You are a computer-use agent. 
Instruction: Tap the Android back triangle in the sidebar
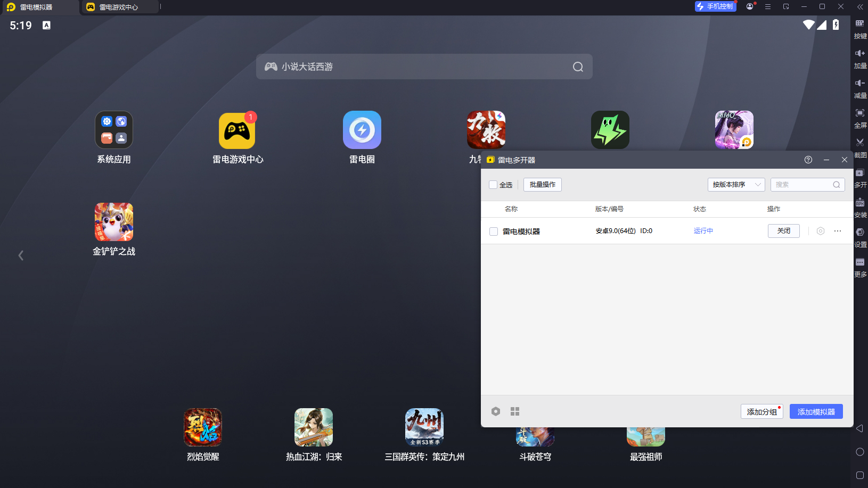click(859, 428)
